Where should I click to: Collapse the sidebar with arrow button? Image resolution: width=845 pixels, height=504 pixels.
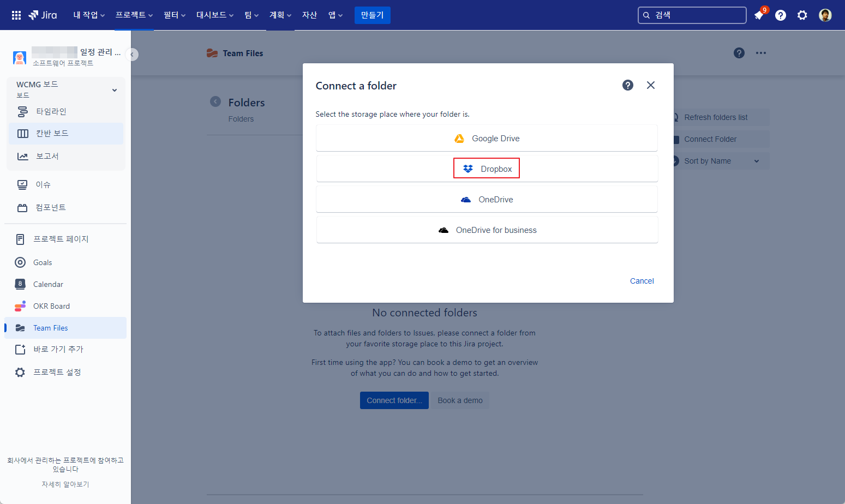pyautogui.click(x=132, y=55)
